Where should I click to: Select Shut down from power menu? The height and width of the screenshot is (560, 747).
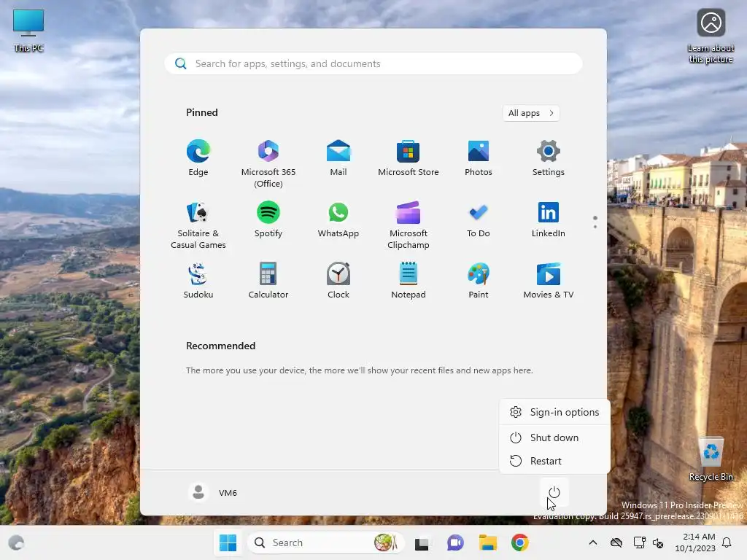coord(554,437)
